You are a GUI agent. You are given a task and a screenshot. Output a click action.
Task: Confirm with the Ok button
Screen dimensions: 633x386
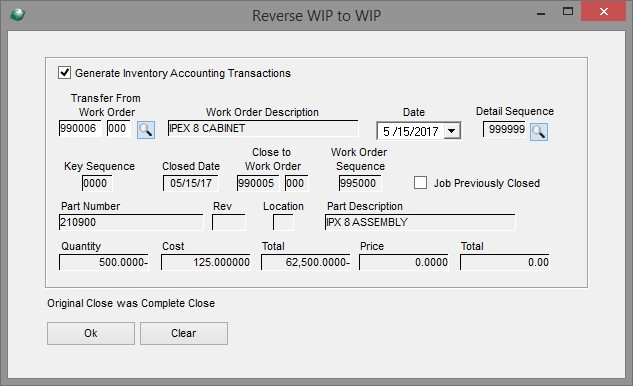tap(91, 333)
